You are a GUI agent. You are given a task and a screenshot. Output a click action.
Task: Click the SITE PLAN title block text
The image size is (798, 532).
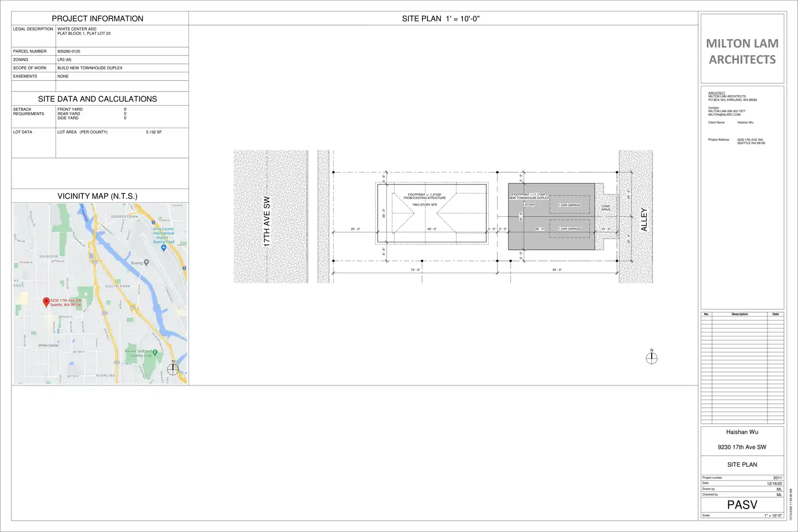point(742,464)
